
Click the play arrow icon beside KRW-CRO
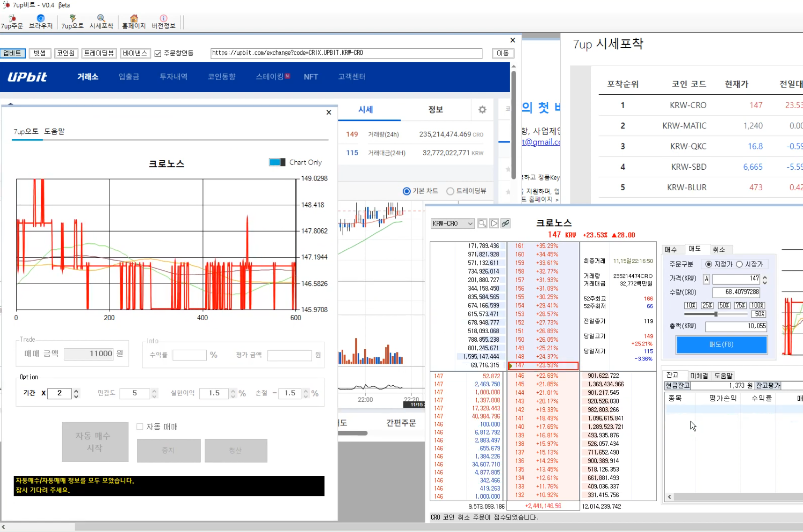[494, 224]
